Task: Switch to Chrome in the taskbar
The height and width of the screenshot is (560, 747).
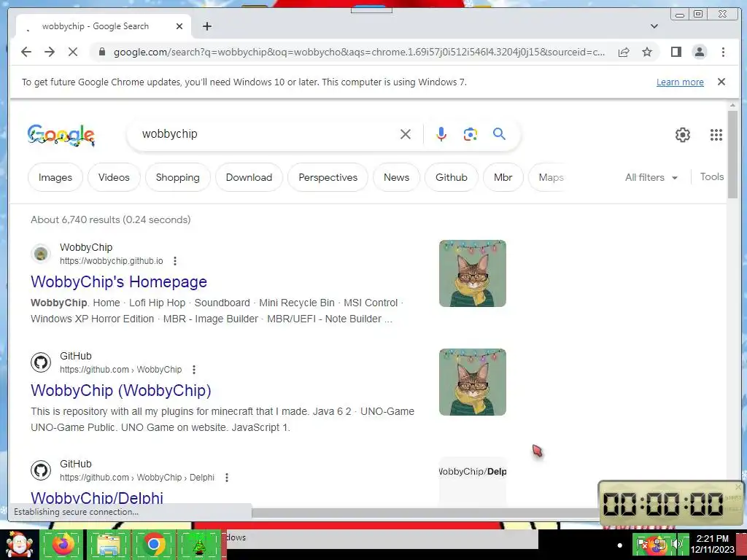Action: click(x=153, y=544)
